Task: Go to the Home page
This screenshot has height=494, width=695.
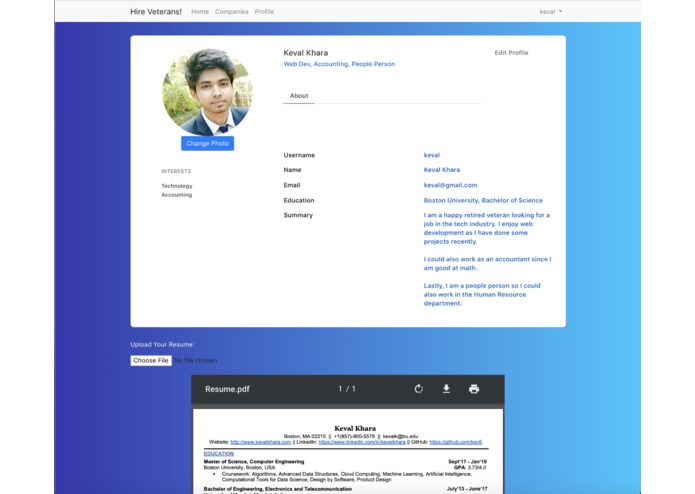Action: pos(200,12)
